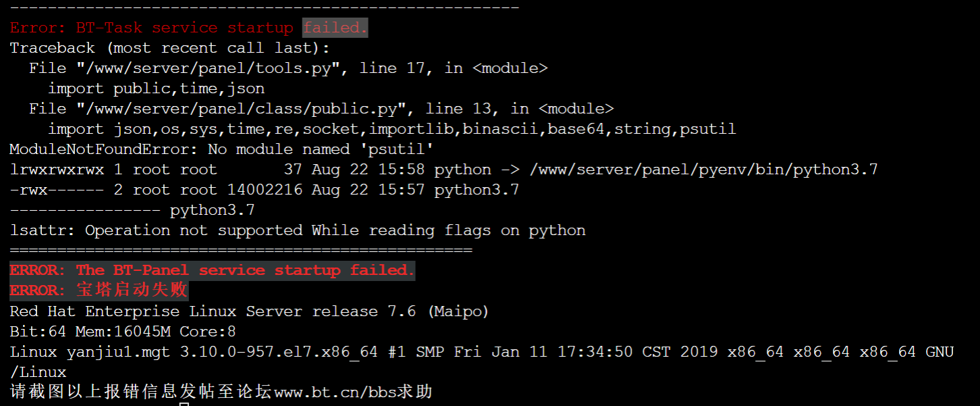Click the 'import public,time,json' line

[156, 88]
